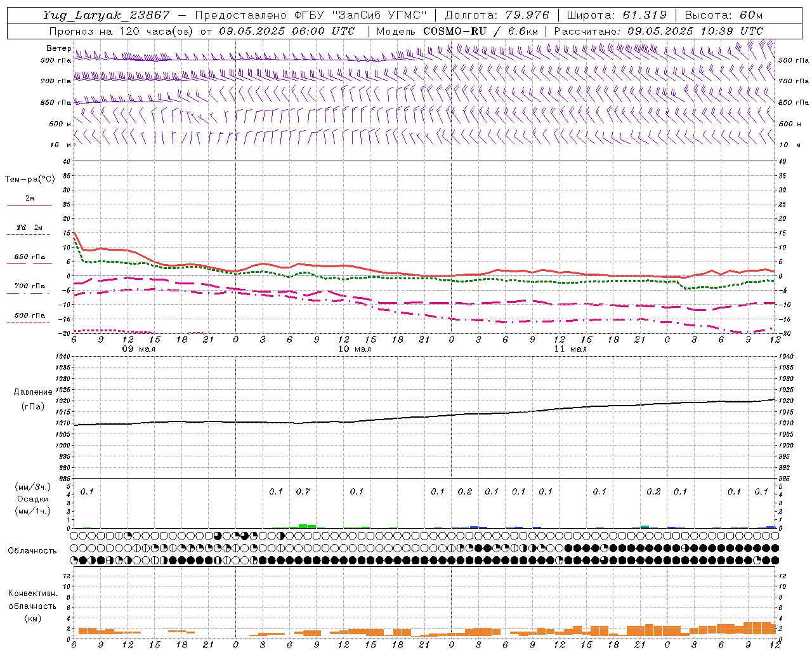Click the Широта: 61.319 value
812x650 pixels.
tap(617, 15)
